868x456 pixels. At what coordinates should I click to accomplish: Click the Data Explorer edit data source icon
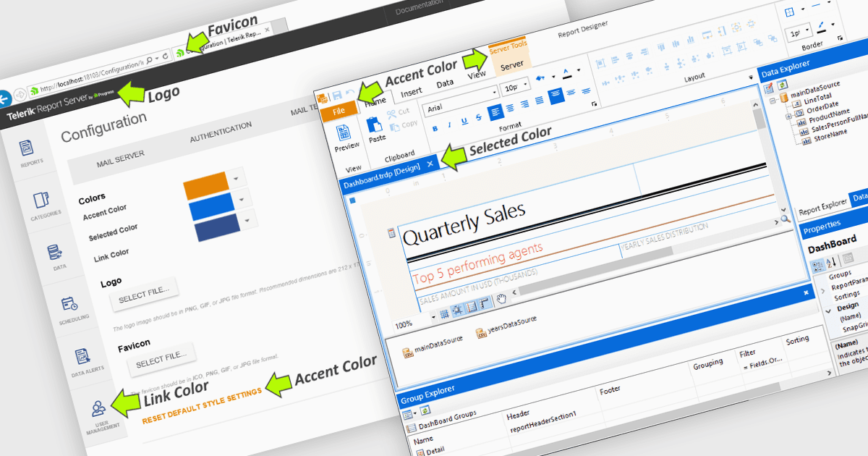point(768,88)
